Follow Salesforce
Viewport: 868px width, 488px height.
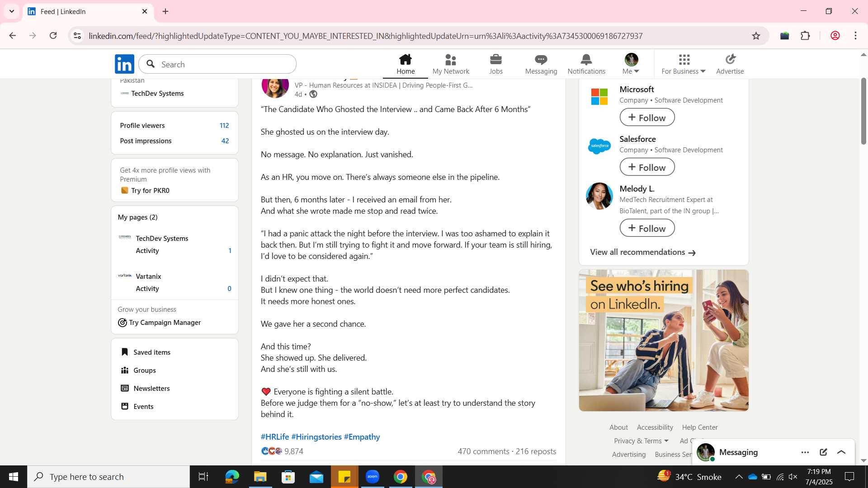pos(647,167)
